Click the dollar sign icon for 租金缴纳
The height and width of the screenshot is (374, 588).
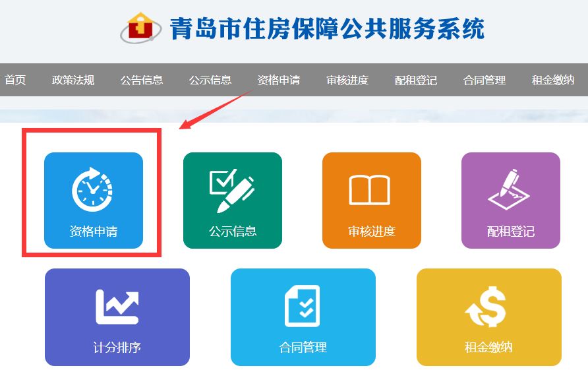[486, 307]
